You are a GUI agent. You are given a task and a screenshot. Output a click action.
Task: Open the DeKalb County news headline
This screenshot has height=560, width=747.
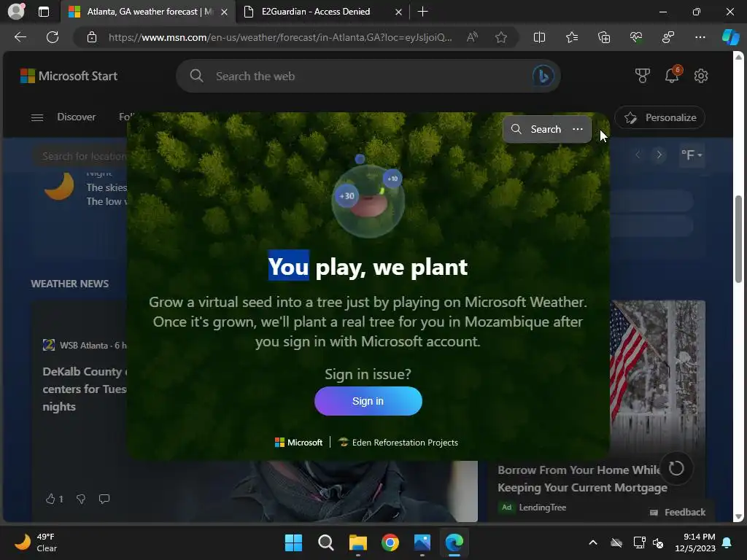pos(85,389)
